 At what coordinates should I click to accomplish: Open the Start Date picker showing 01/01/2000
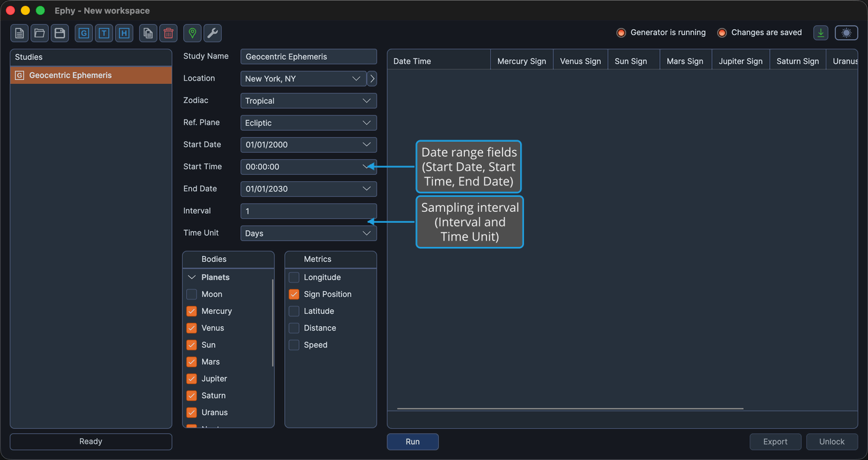(308, 145)
